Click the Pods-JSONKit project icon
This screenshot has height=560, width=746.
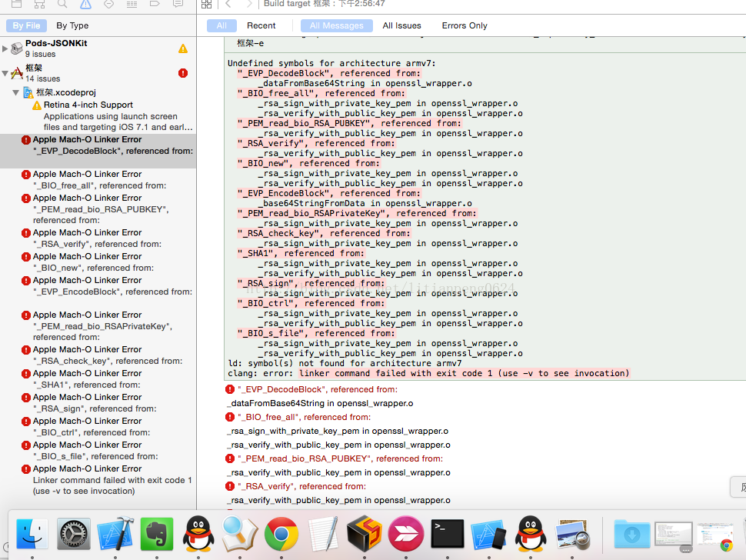(x=17, y=48)
